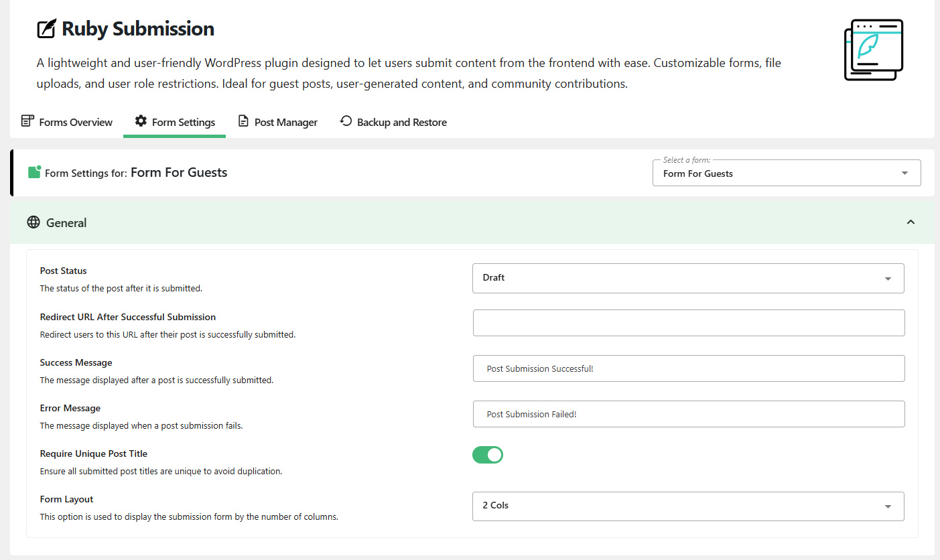
Task: Open the Backup and Restore tab
Action: [x=393, y=122]
